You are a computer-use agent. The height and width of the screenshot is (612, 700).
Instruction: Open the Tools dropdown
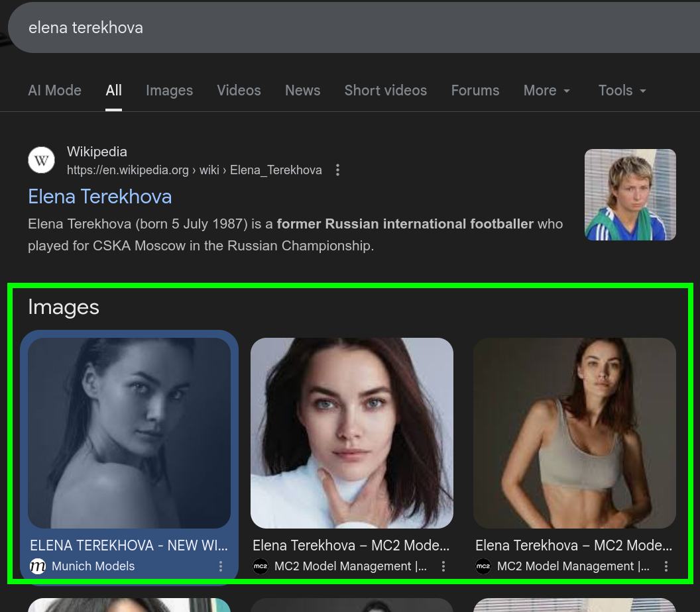tap(621, 91)
